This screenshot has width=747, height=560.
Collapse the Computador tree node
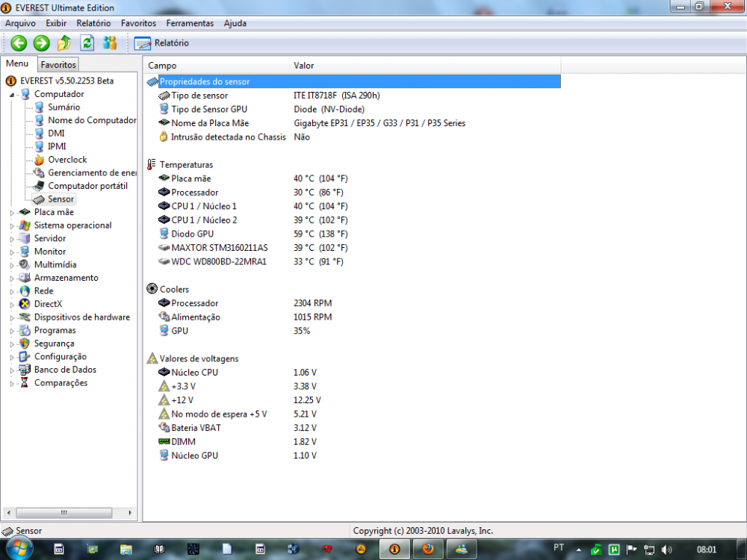tap(12, 95)
